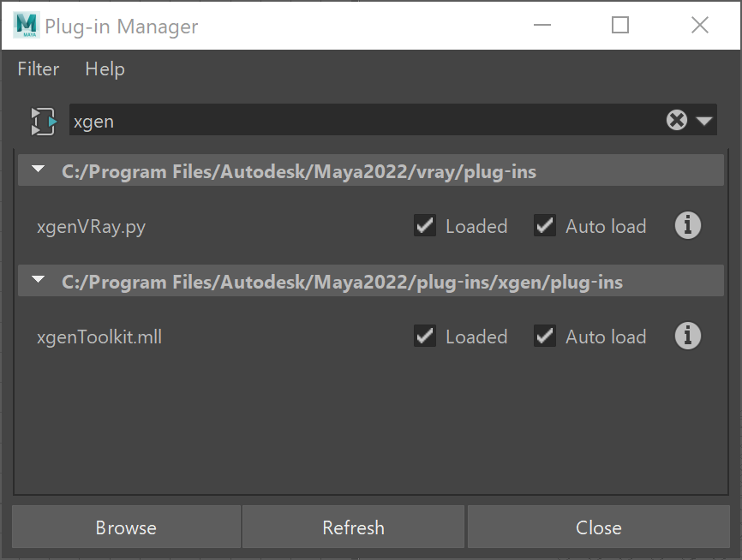Collapse the xgen/plug-ins folder section
The width and height of the screenshot is (742, 560).
click(39, 279)
